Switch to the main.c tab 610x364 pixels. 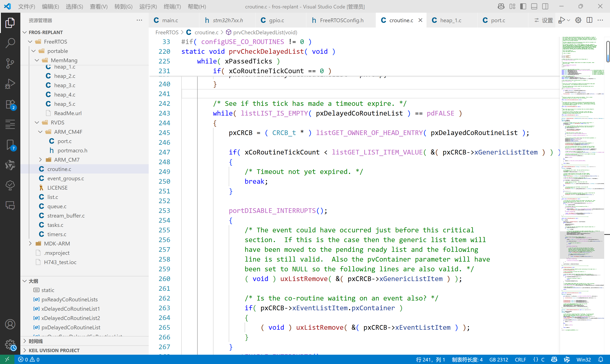(170, 20)
